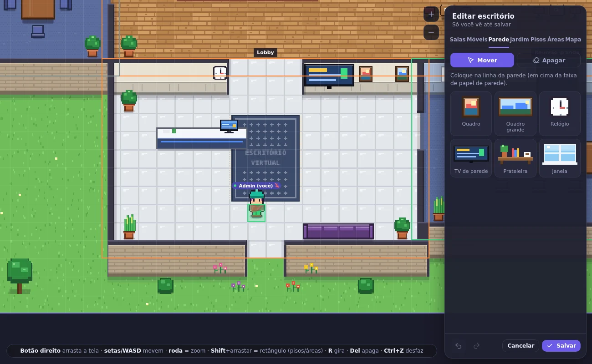
Task: Go to the Pisos tab
Action: (538, 40)
